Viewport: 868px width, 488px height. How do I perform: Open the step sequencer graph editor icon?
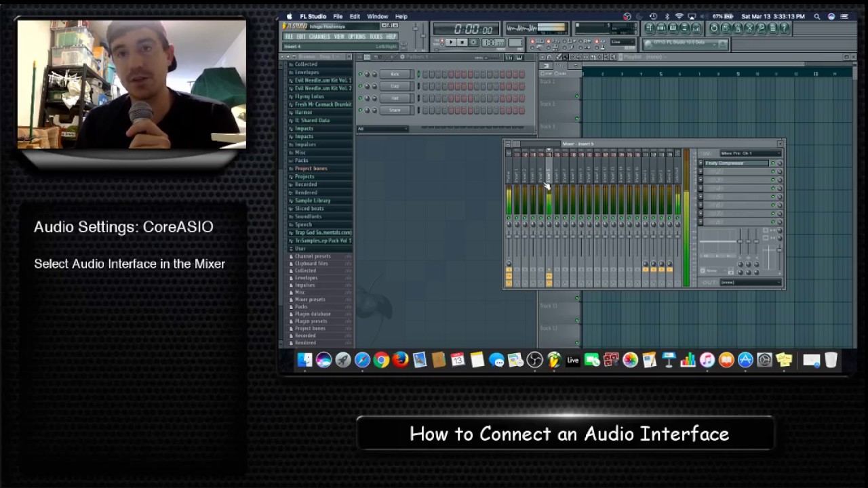pos(509,57)
